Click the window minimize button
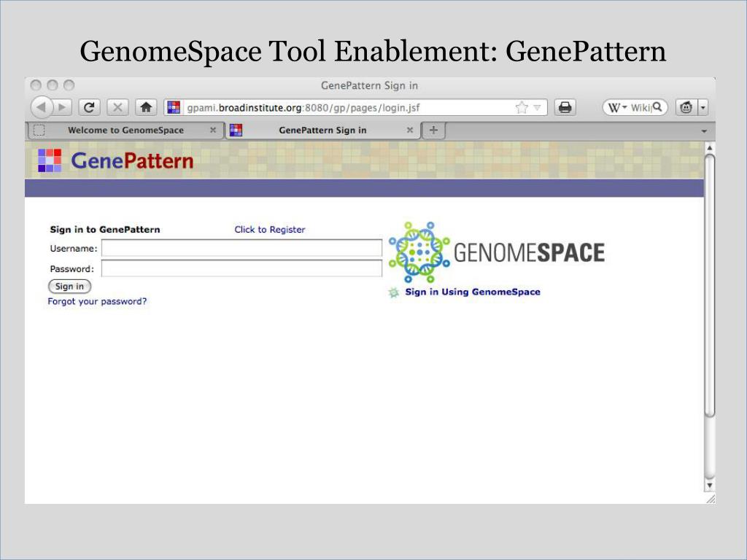Image resolution: width=747 pixels, height=560 pixels. [x=53, y=85]
